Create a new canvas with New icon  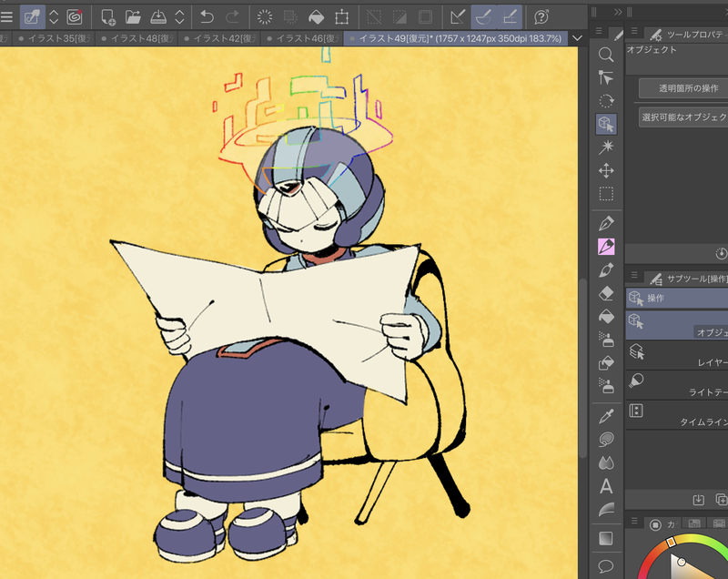(x=108, y=17)
